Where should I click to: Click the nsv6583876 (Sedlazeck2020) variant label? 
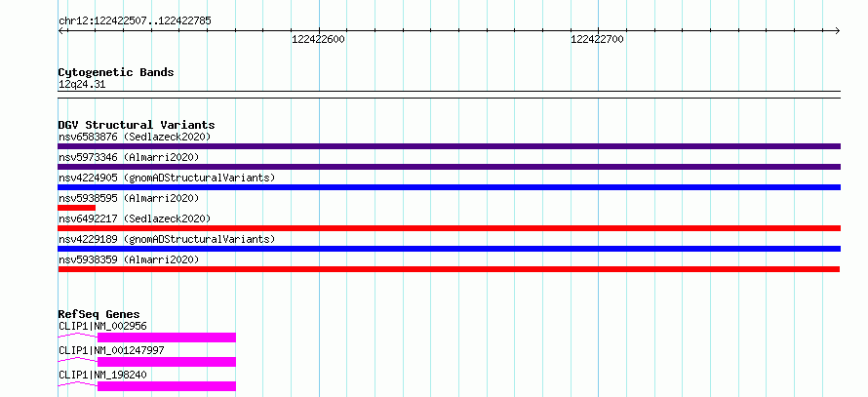[135, 137]
